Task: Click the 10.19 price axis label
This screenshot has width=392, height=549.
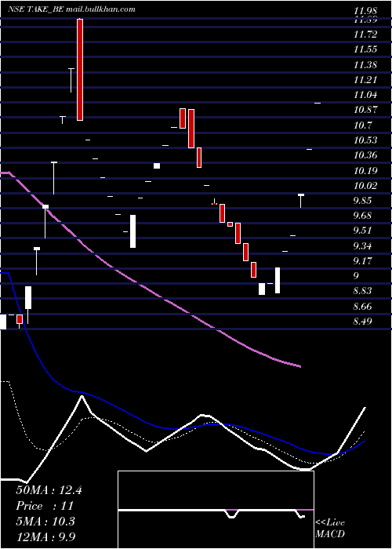Action: (x=366, y=170)
